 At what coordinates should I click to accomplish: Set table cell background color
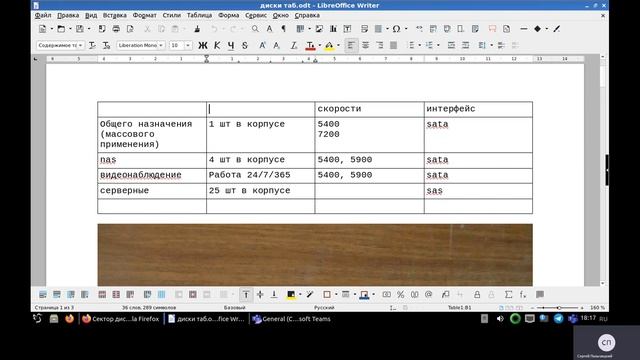pyautogui.click(x=291, y=294)
